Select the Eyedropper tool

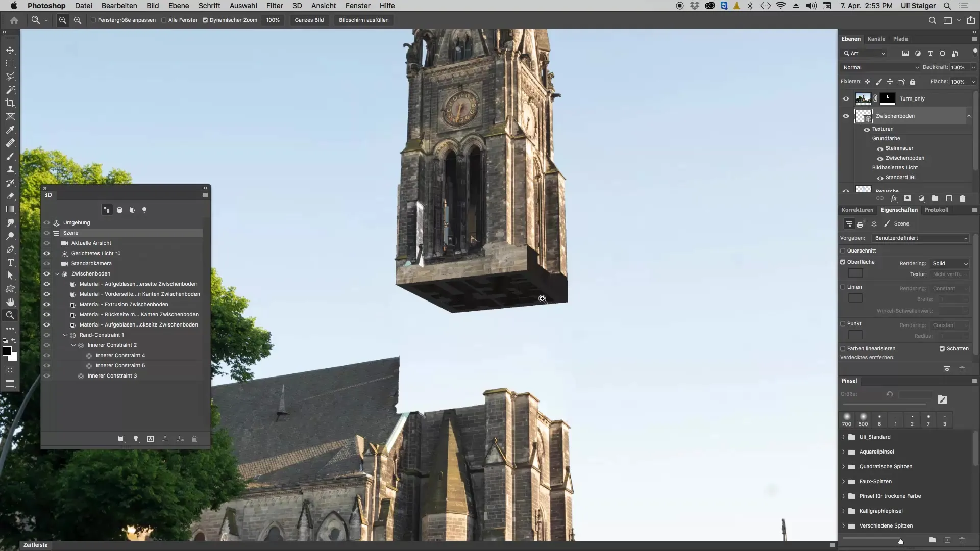10,130
